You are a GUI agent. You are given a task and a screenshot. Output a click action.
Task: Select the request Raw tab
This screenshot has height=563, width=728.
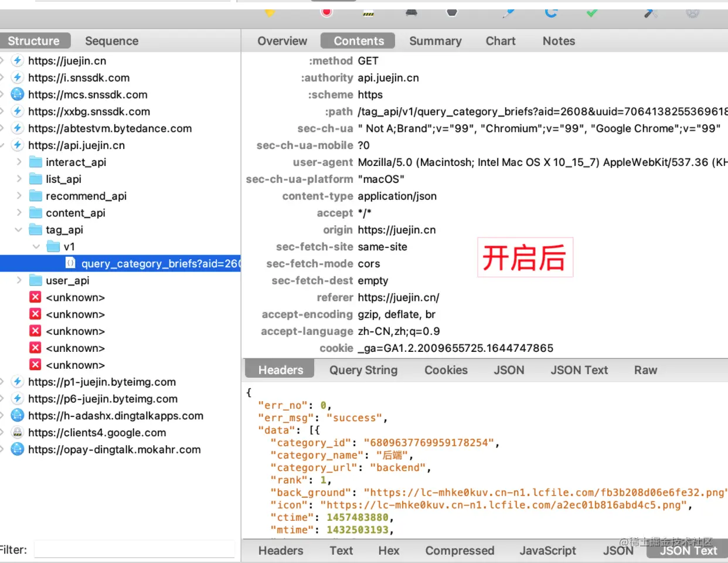coord(645,370)
